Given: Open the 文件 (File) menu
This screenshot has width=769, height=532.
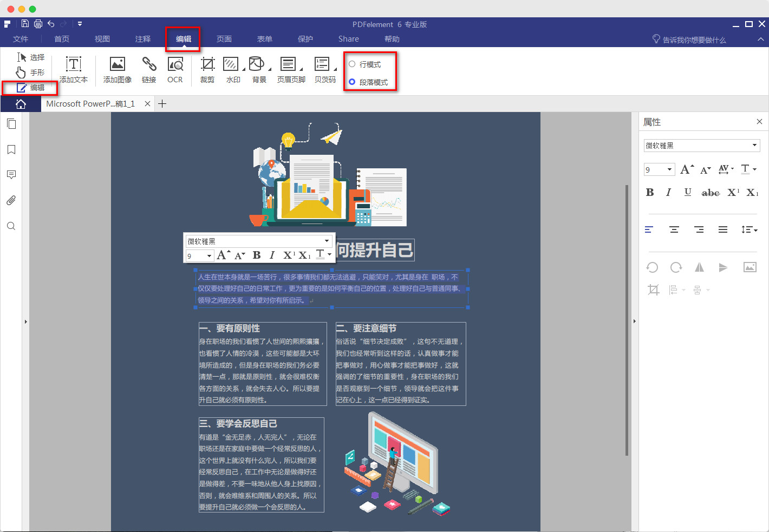Looking at the screenshot, I should [x=21, y=38].
